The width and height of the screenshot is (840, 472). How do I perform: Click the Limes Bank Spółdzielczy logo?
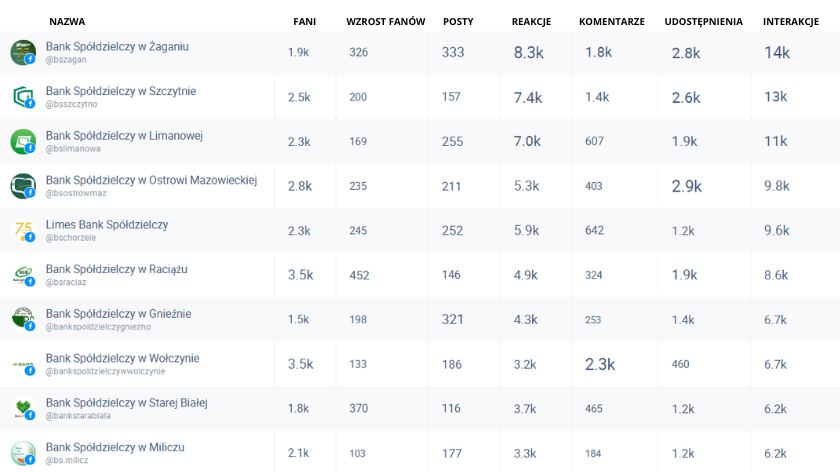point(23,230)
